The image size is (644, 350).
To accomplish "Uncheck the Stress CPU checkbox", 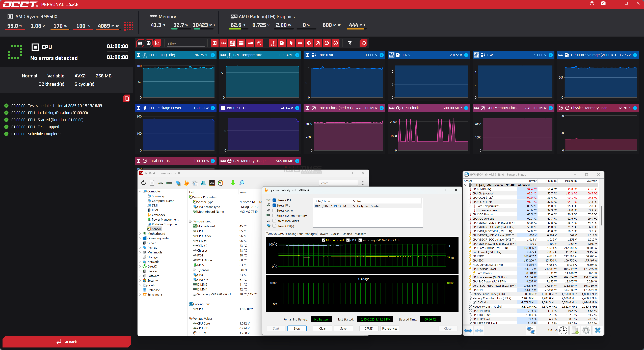I will click(274, 200).
